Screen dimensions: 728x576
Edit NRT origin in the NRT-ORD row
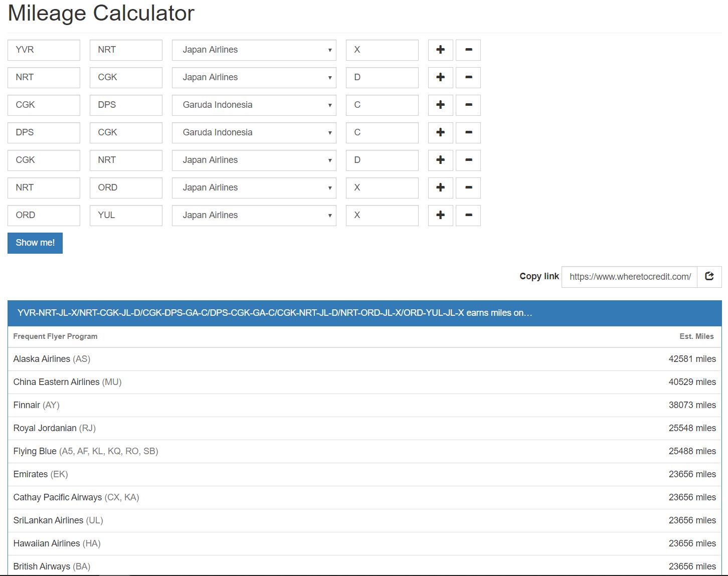44,188
